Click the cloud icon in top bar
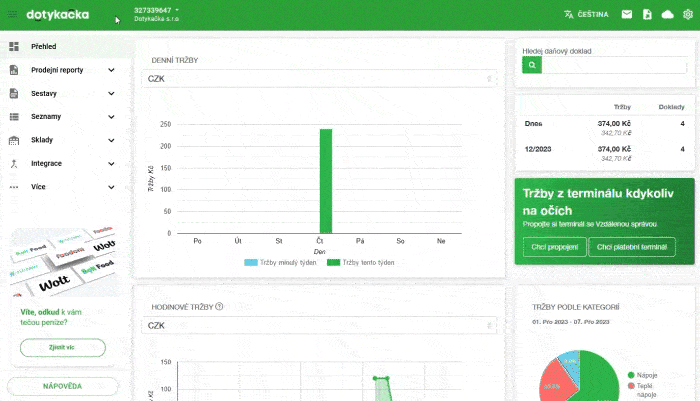 tap(667, 15)
